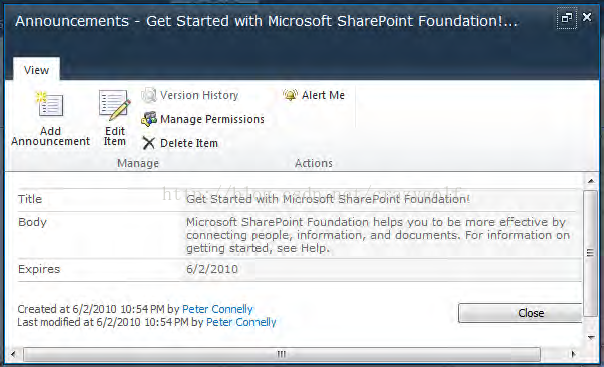This screenshot has width=604, height=367.
Task: Click the horizontal scrollbar left arrow
Action: (13, 354)
